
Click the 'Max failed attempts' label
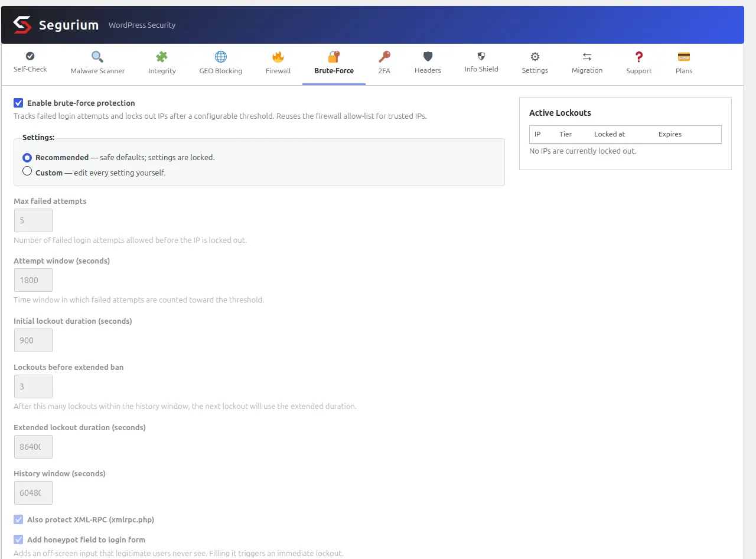tap(50, 201)
